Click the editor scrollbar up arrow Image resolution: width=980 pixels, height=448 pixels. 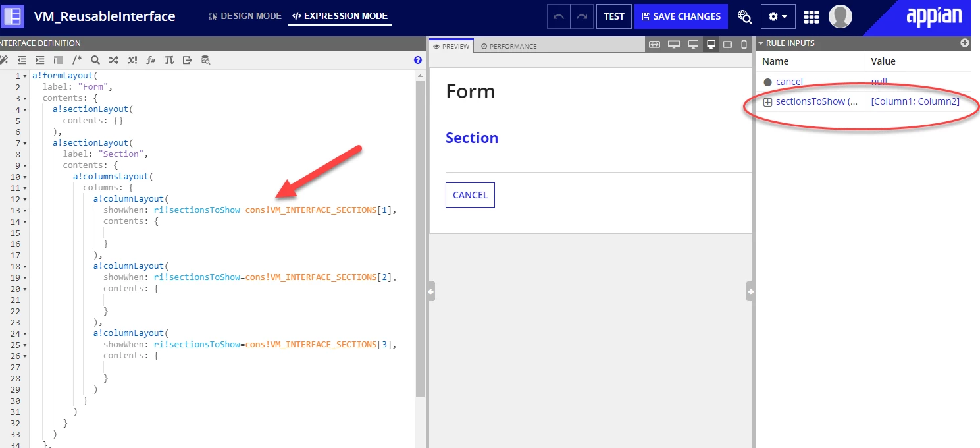pyautogui.click(x=420, y=75)
